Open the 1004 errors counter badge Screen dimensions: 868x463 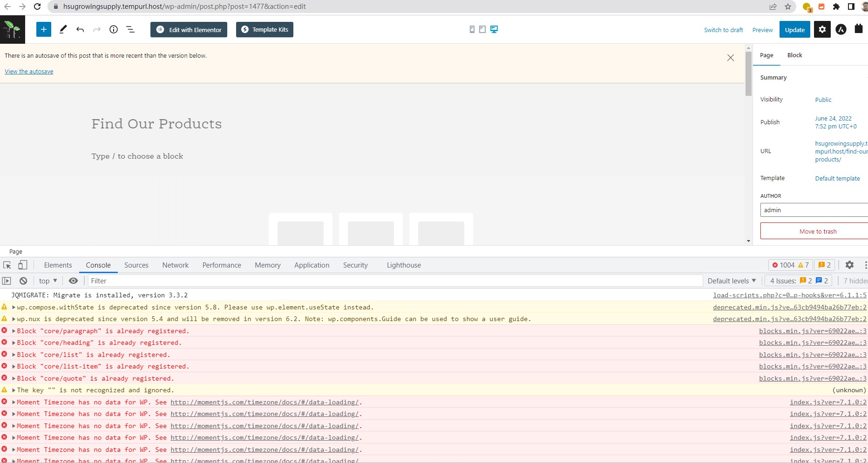tap(790, 265)
